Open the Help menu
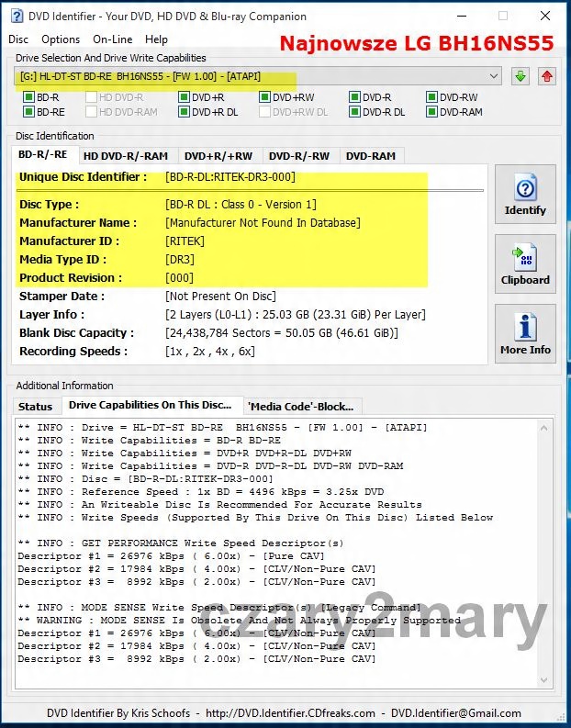The image size is (571, 728). (156, 39)
